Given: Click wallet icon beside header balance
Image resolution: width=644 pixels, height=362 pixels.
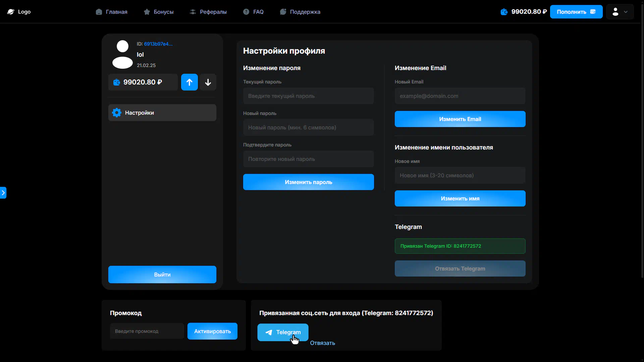Looking at the screenshot, I should click(504, 12).
